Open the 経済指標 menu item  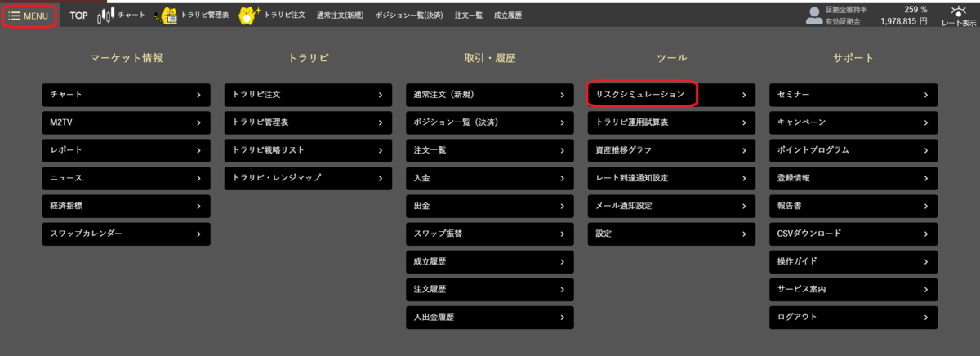126,206
